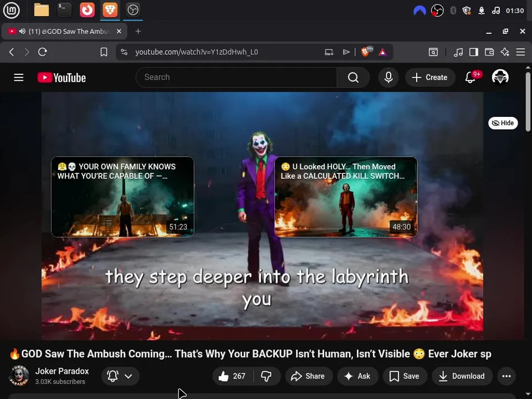Cast or install app icon in address bar
The height and width of the screenshot is (399, 532).
329,52
